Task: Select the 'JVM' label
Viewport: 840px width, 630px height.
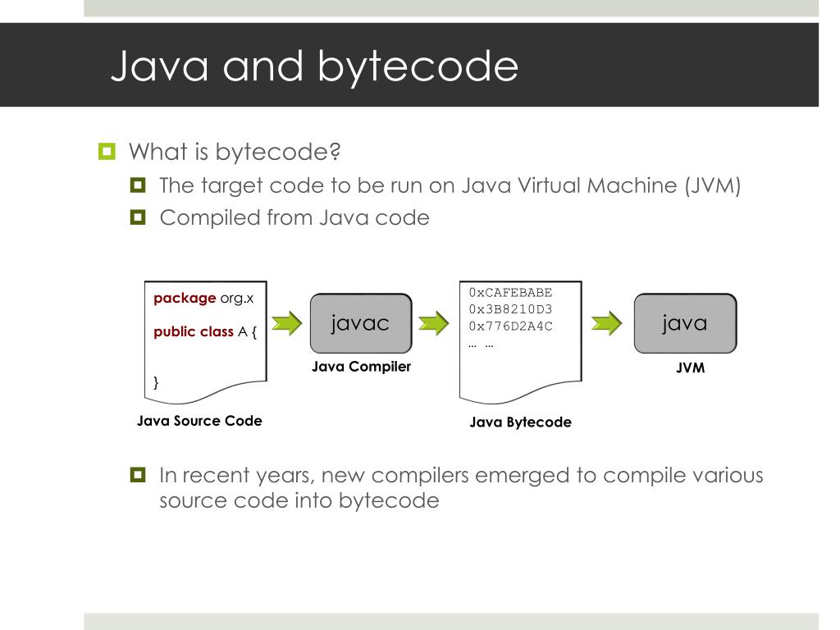Action: tap(691, 367)
